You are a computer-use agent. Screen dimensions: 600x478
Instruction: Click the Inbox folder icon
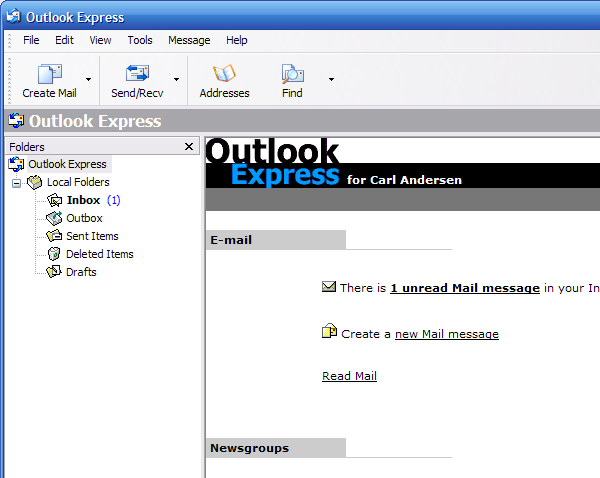tap(54, 200)
